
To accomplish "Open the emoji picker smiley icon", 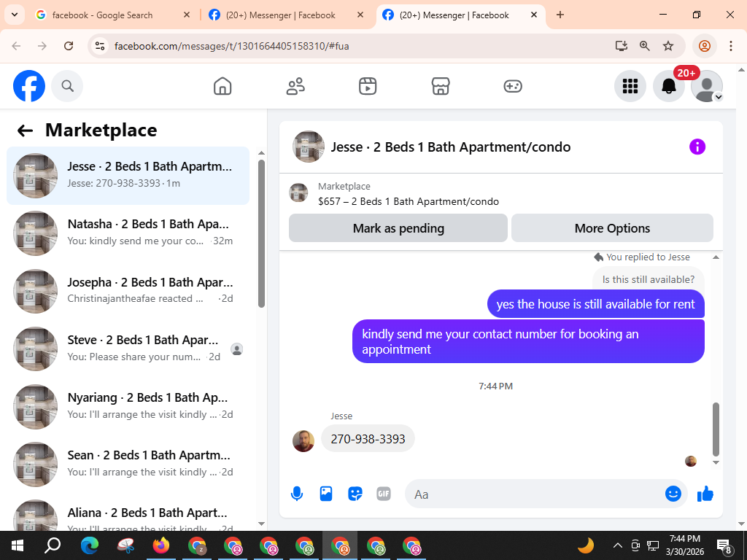I will (x=673, y=494).
